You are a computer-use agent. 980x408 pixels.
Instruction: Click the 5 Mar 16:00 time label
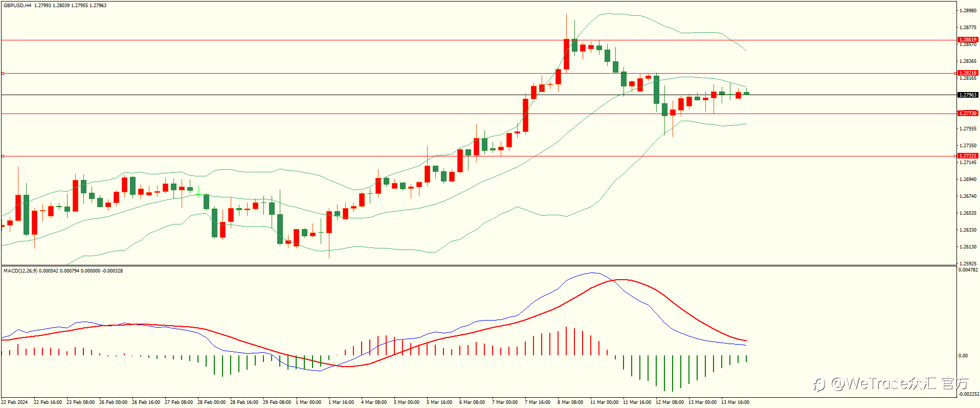point(439,402)
